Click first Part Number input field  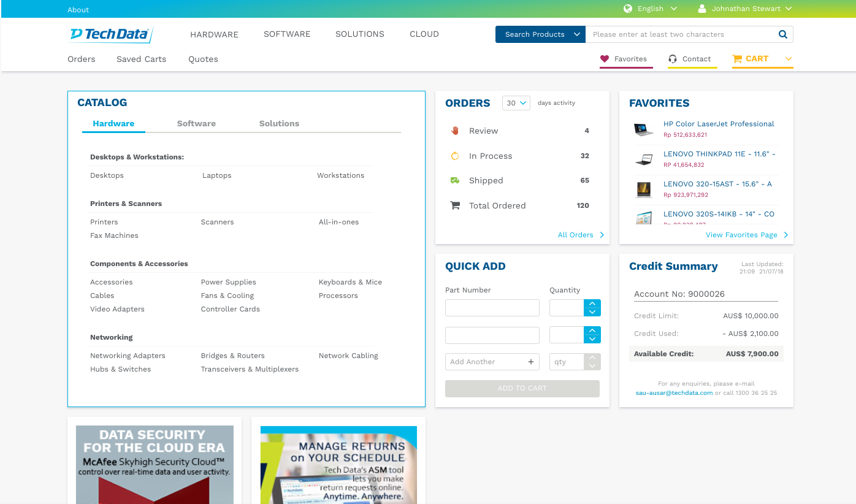pos(492,308)
